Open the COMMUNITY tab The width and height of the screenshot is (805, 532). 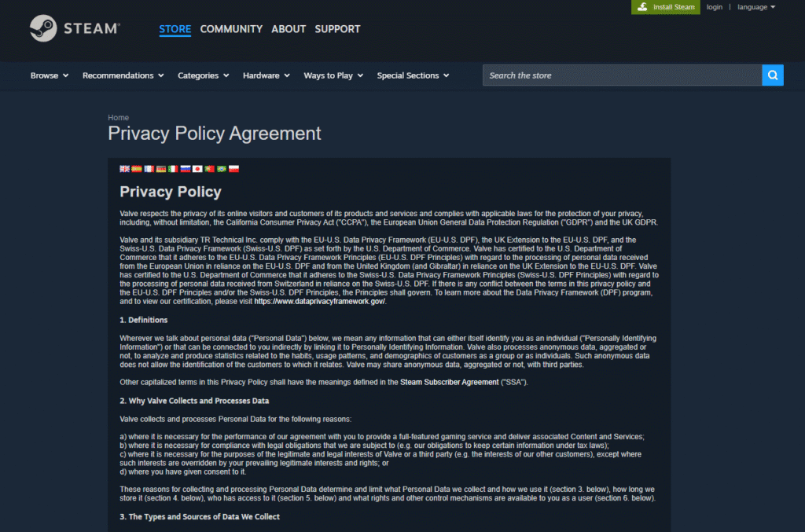(231, 29)
